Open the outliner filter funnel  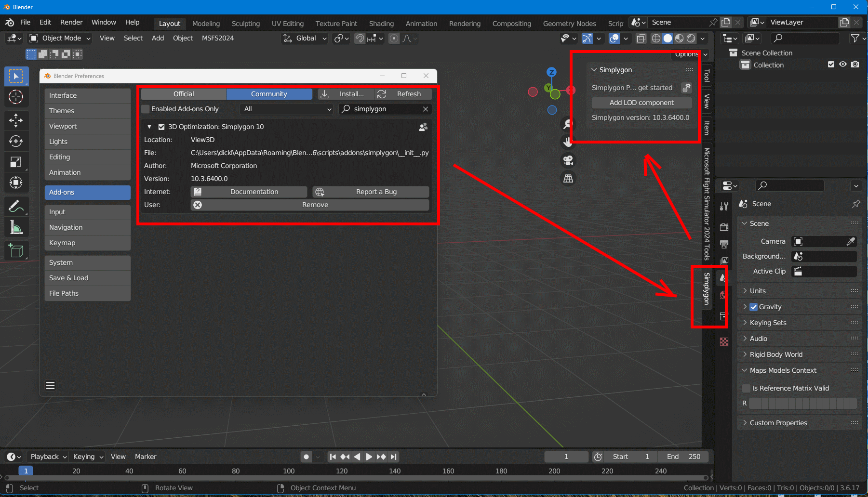[x=855, y=38]
